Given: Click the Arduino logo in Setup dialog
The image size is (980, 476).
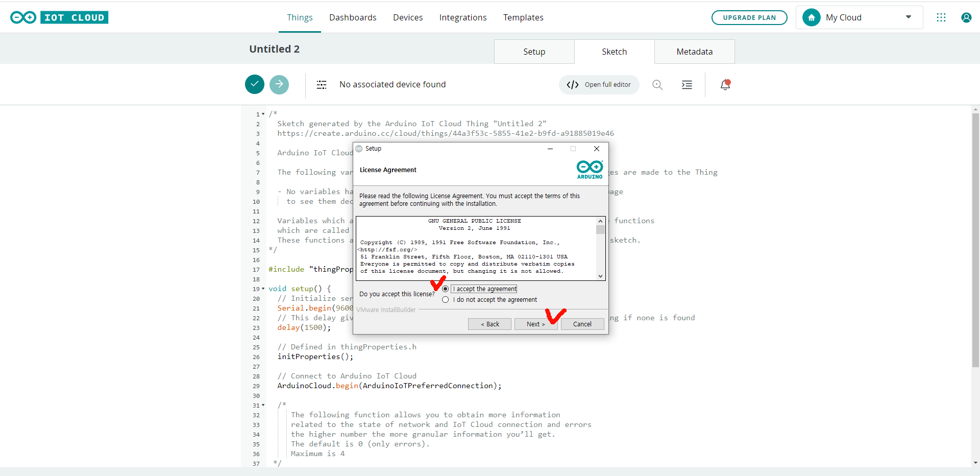Looking at the screenshot, I should tap(590, 170).
